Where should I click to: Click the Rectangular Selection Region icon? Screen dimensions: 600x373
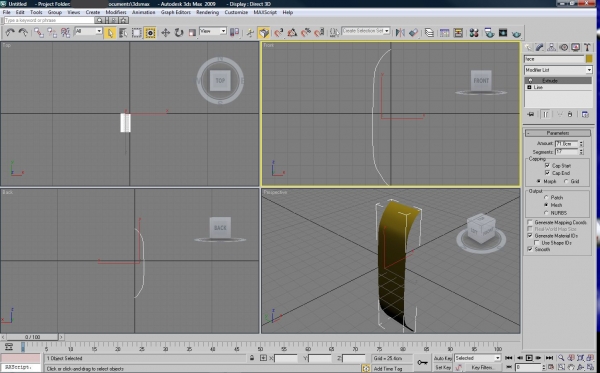click(x=137, y=33)
